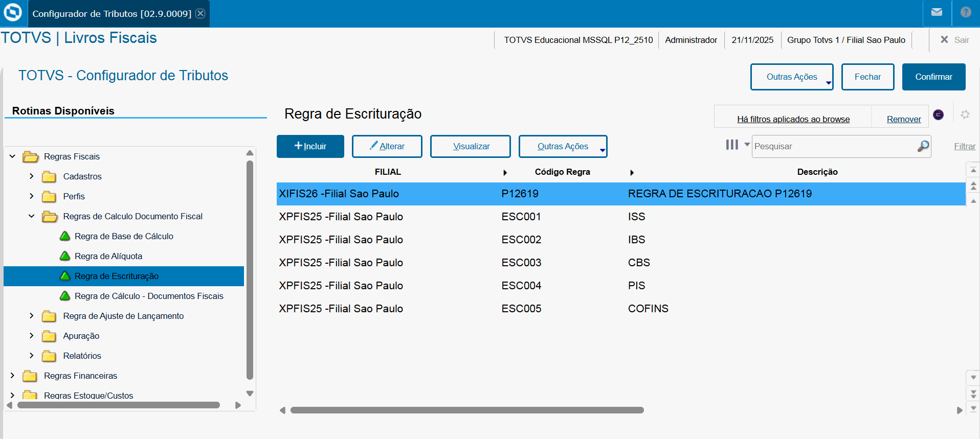Expand the Relatórios tree node
This screenshot has height=439, width=980.
coord(32,356)
